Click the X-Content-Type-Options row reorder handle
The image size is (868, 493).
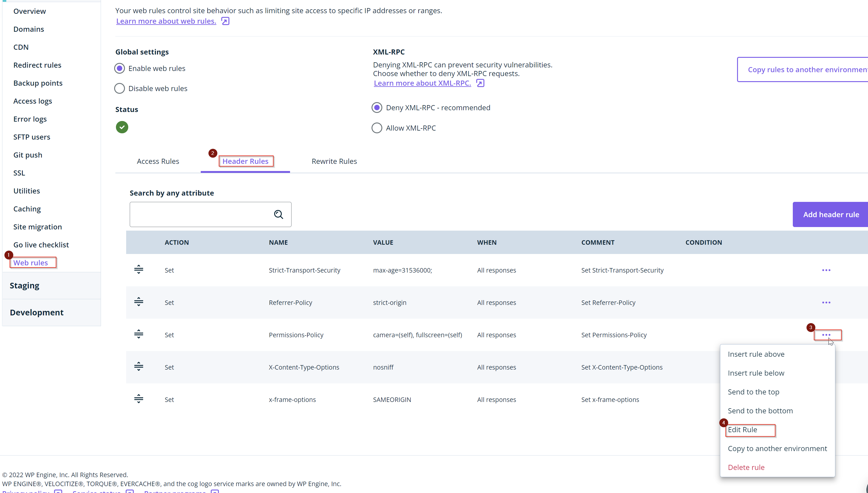tap(138, 366)
